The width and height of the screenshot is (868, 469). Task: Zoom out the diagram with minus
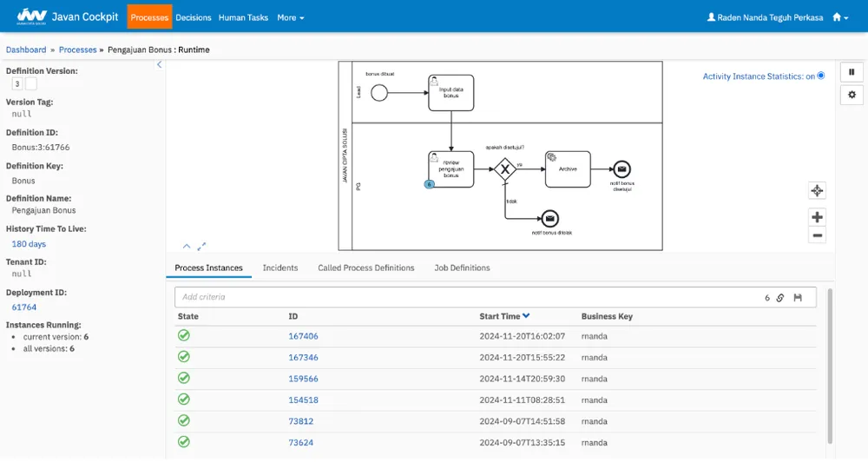817,235
